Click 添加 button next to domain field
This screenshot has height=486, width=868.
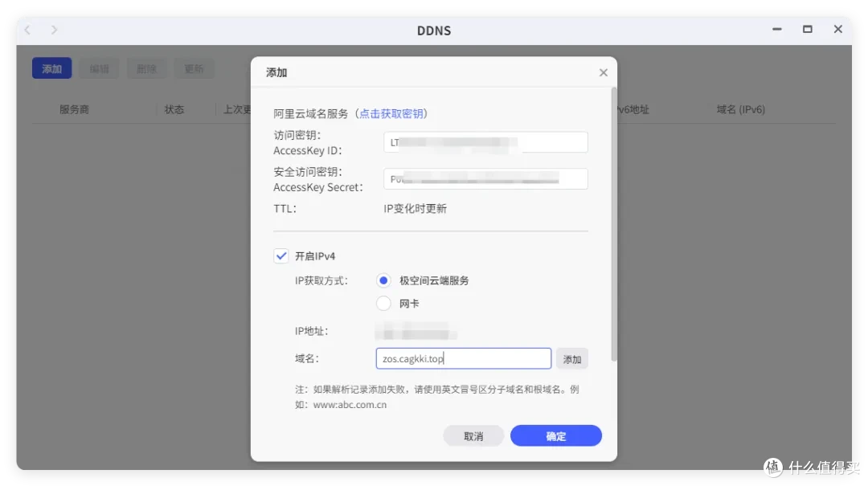pos(572,359)
